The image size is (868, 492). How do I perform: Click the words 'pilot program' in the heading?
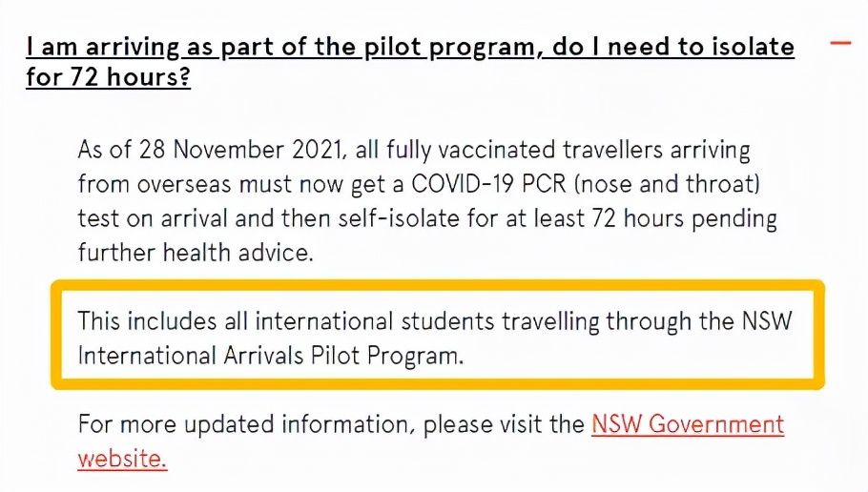point(449,48)
